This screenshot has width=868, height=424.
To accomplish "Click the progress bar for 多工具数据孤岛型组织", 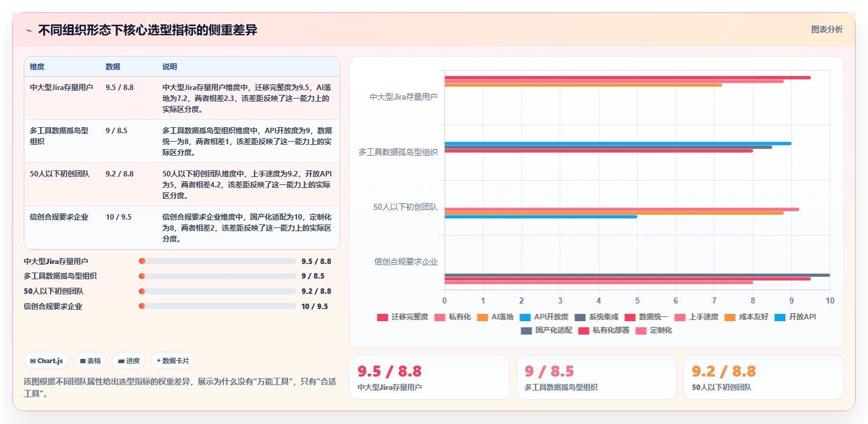I will click(217, 276).
